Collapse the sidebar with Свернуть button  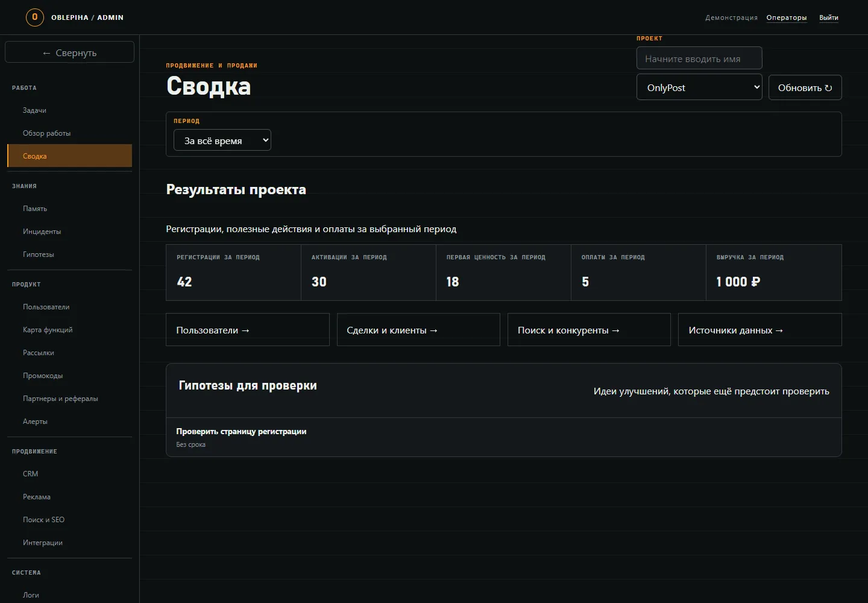point(69,52)
